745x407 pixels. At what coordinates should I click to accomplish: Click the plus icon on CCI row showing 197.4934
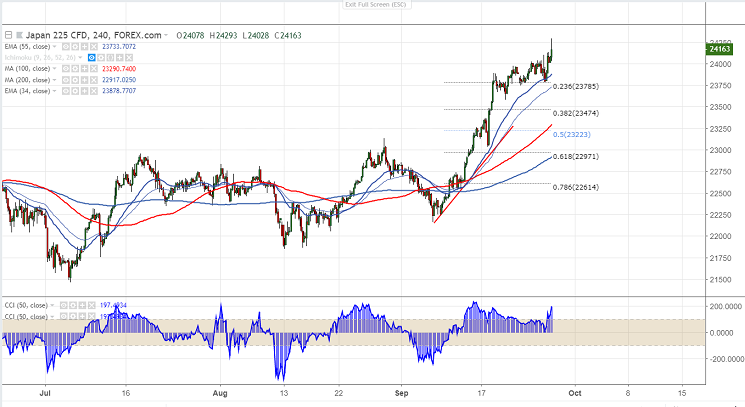(82, 305)
